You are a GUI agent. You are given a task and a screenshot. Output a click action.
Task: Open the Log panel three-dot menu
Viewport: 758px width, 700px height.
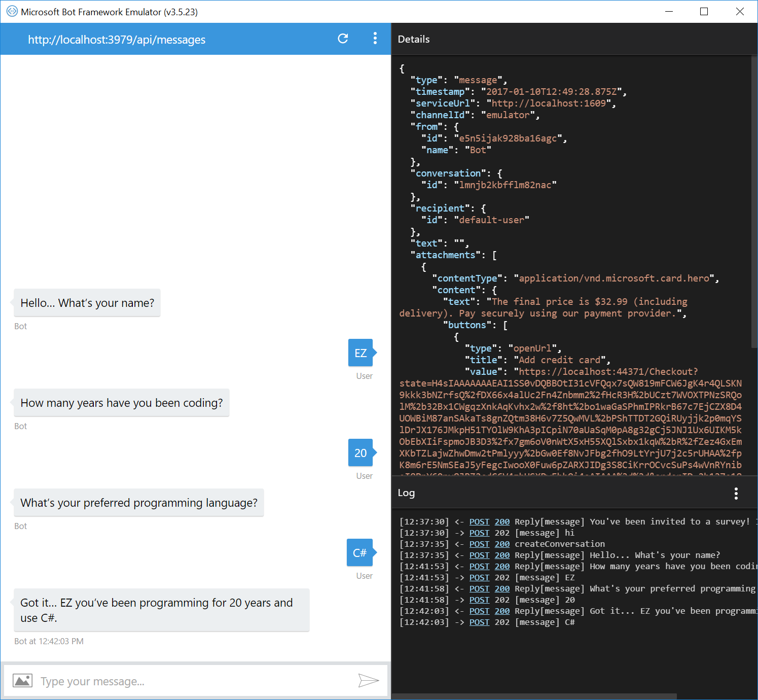tap(736, 494)
